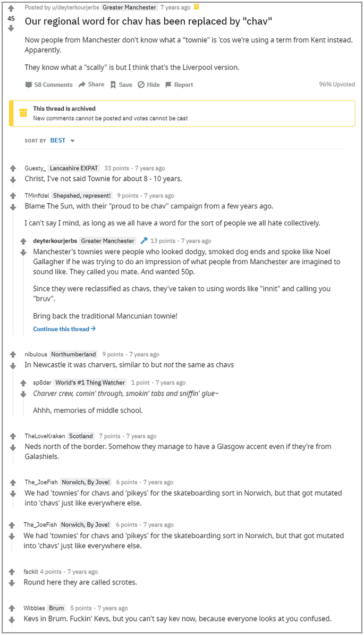Open the 58 Comments link
Image resolution: width=364 pixels, height=635 pixels.
tap(49, 85)
